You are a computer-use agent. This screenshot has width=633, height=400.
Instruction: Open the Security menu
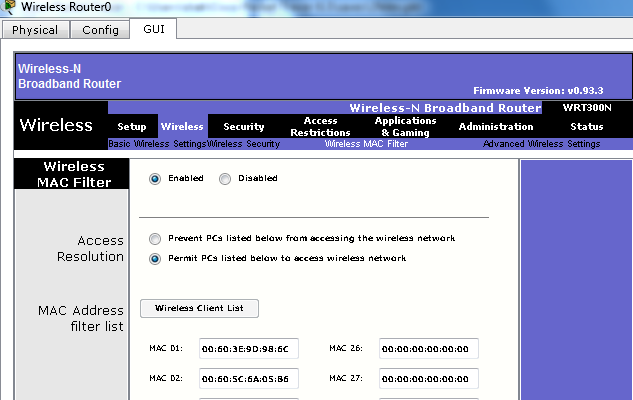[244, 127]
